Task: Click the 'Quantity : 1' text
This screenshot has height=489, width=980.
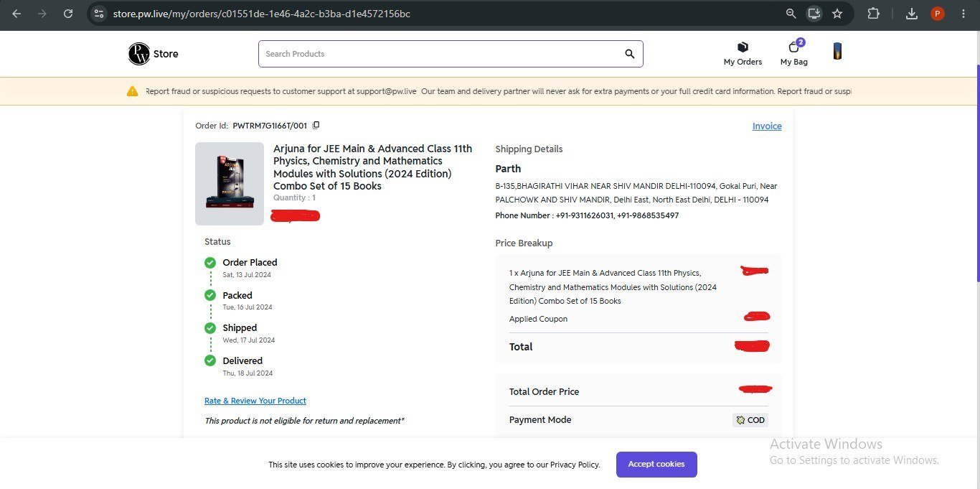Action: (x=294, y=197)
